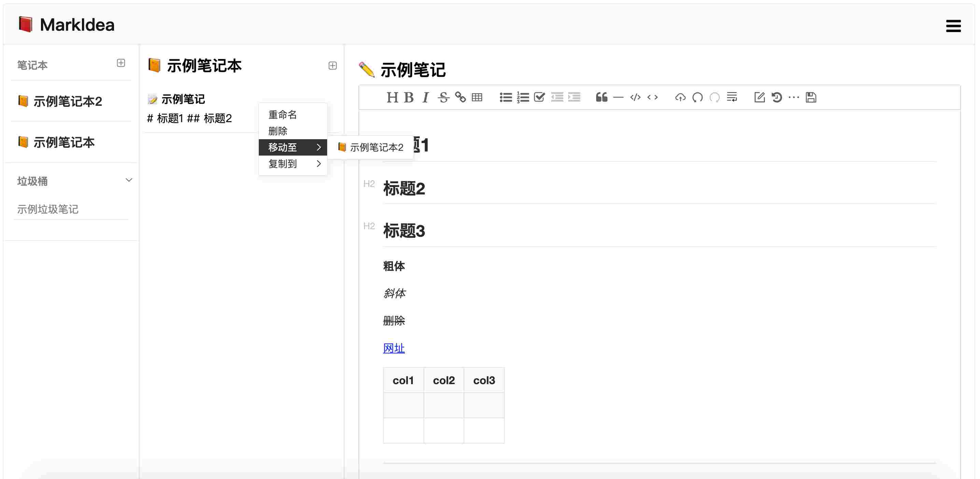Redo the last edit

click(x=714, y=98)
